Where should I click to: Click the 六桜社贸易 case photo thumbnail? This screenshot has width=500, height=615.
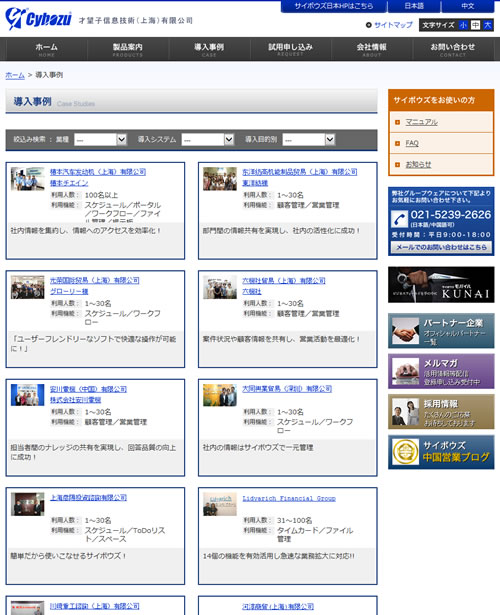point(220,287)
